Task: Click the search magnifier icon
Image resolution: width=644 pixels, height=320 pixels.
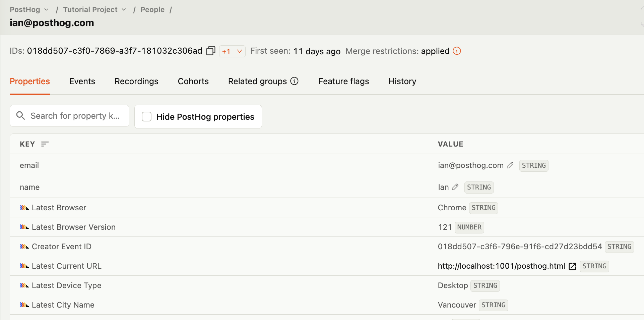Action: point(21,116)
